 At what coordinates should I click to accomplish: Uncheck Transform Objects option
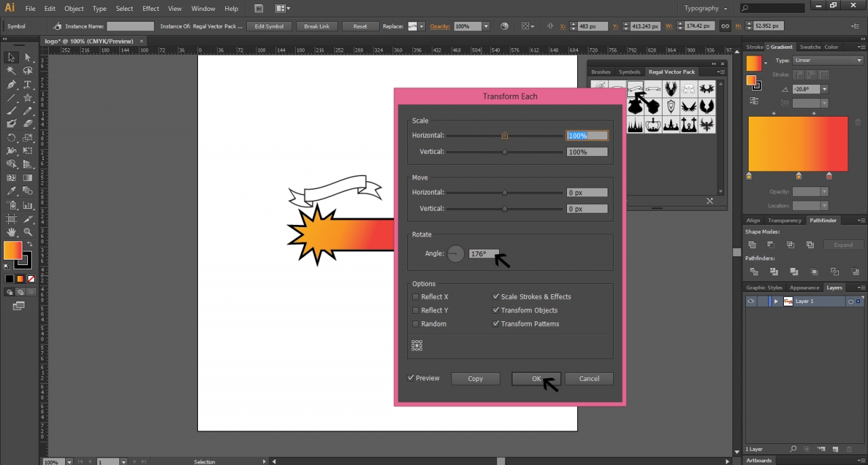[496, 310]
